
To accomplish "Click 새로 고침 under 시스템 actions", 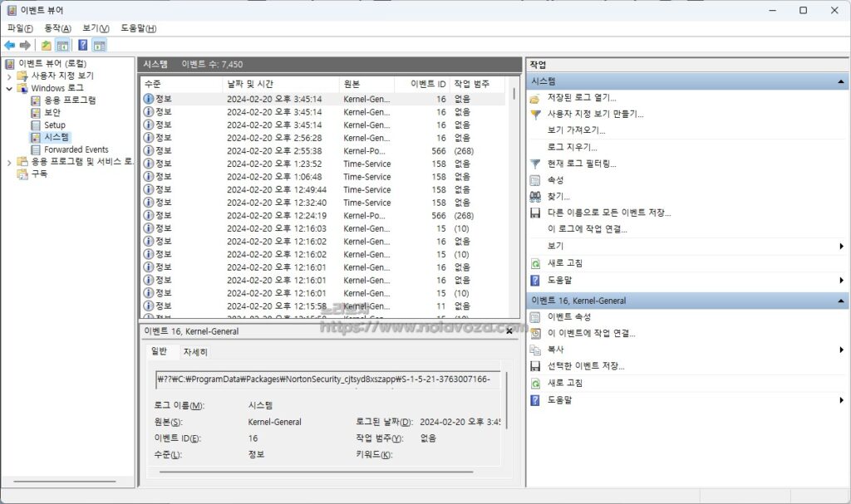I will [564, 263].
